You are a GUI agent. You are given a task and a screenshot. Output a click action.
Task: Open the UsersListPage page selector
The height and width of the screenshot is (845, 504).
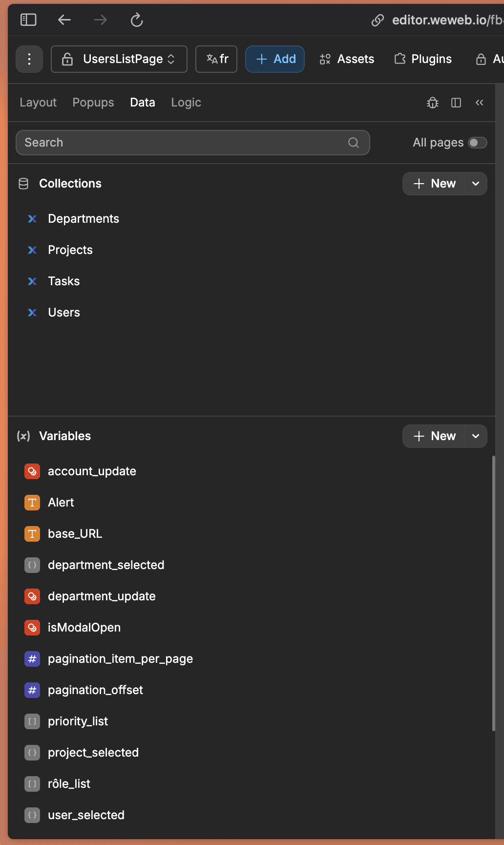tap(119, 59)
